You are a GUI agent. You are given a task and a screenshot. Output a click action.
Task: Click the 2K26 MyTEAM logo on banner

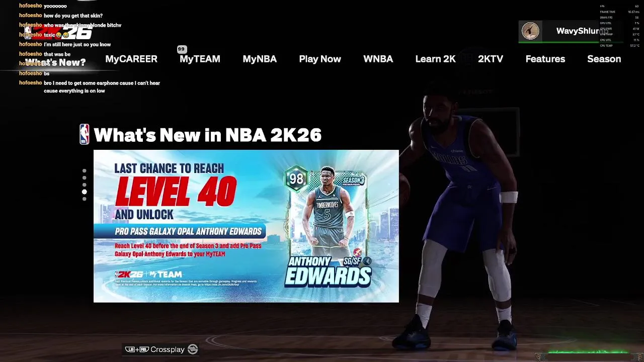[148, 274]
